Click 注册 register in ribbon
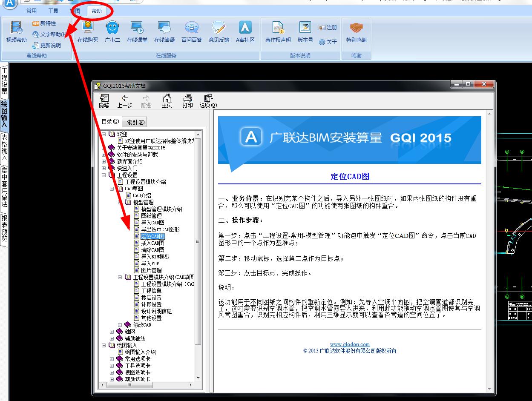Viewport: 532px width, 401px height. pyautogui.click(x=328, y=28)
